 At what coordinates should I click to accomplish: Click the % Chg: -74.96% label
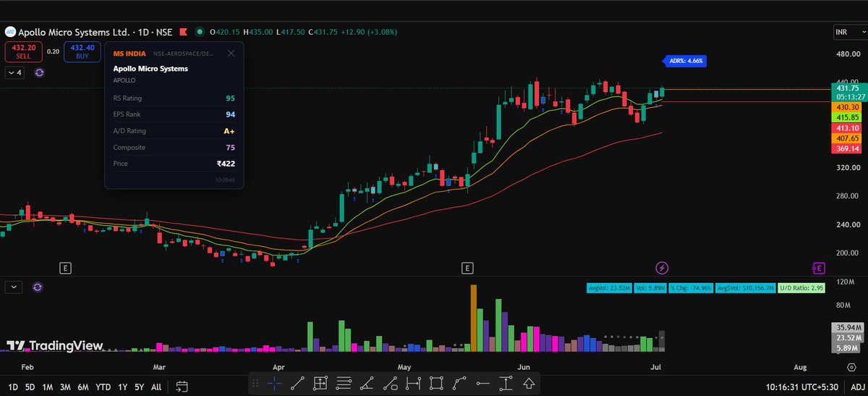point(690,287)
